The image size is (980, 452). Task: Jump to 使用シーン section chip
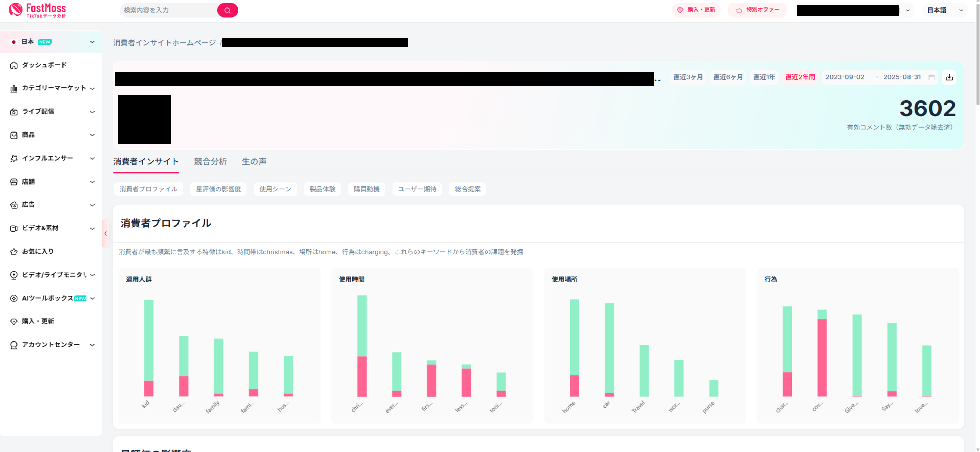[x=275, y=189]
